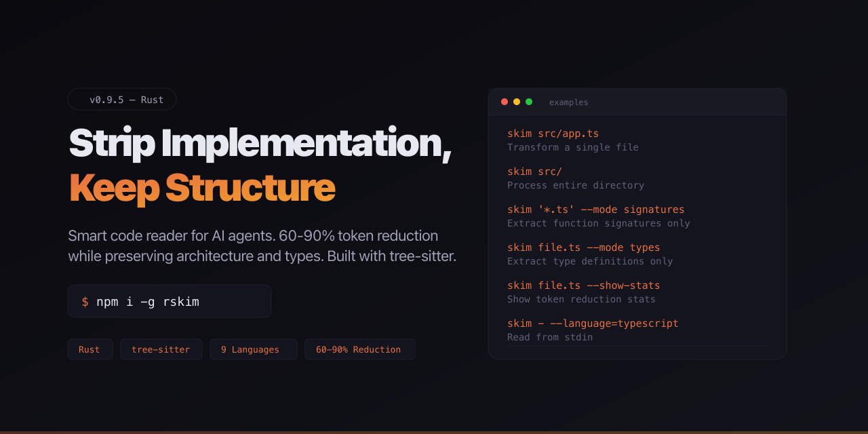Click the skim src/ command line
The height and width of the screenshot is (434, 868).
(x=534, y=172)
